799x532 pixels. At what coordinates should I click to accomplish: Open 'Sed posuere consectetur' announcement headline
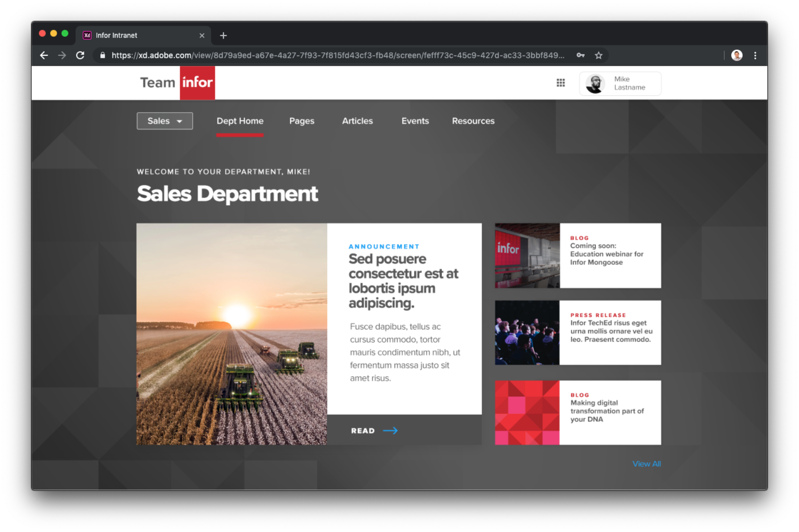(x=403, y=281)
